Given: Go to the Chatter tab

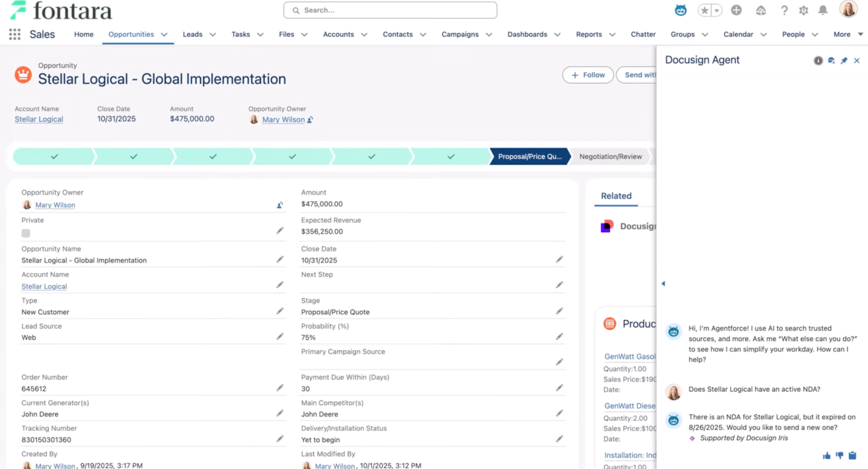Looking at the screenshot, I should tap(643, 35).
